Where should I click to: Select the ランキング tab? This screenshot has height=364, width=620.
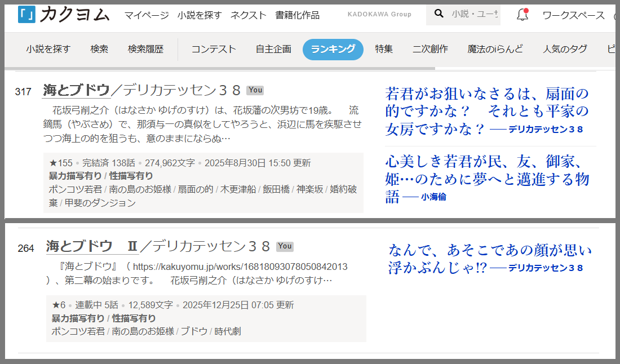coord(333,49)
